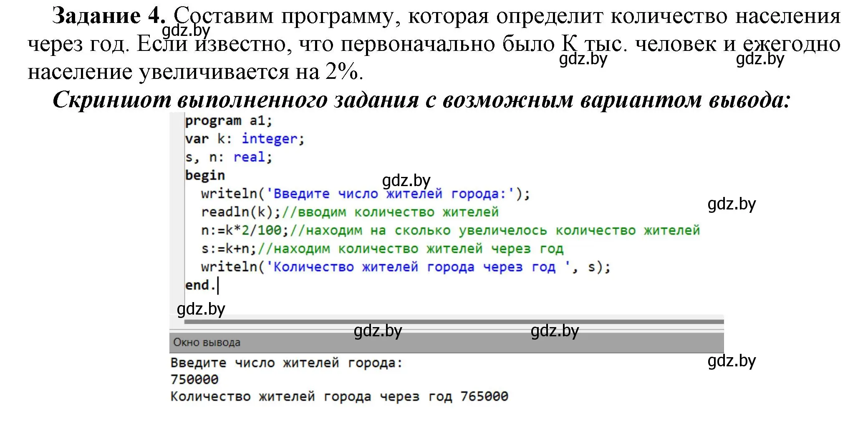The image size is (868, 421).
Task: Click the 's:=k+n;' assignment
Action: tap(229, 249)
